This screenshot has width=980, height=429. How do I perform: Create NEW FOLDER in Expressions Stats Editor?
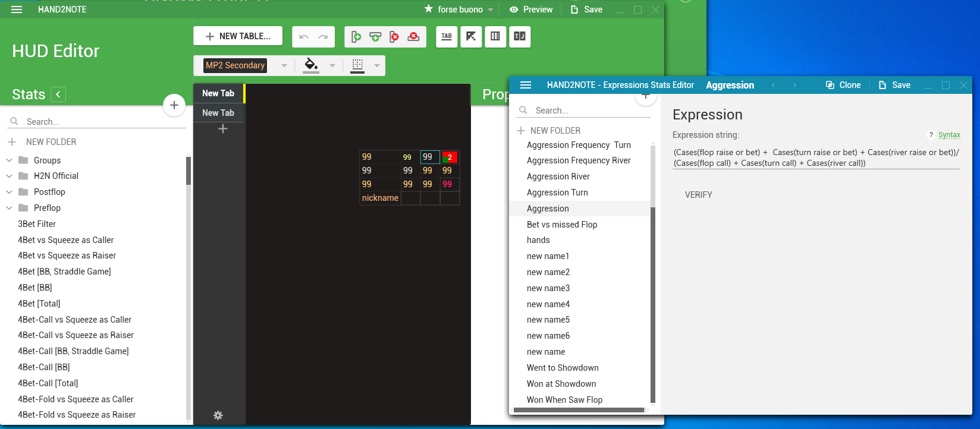(548, 131)
